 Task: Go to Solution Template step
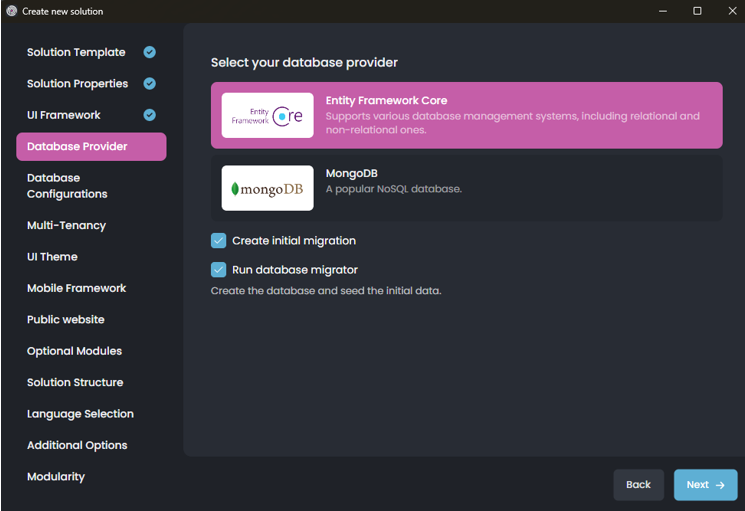click(x=91, y=52)
